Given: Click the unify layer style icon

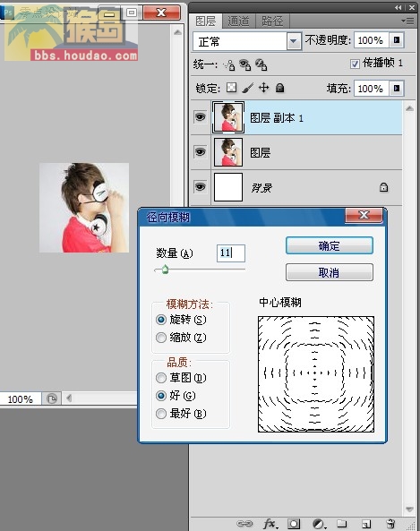Looking at the screenshot, I should (x=261, y=64).
